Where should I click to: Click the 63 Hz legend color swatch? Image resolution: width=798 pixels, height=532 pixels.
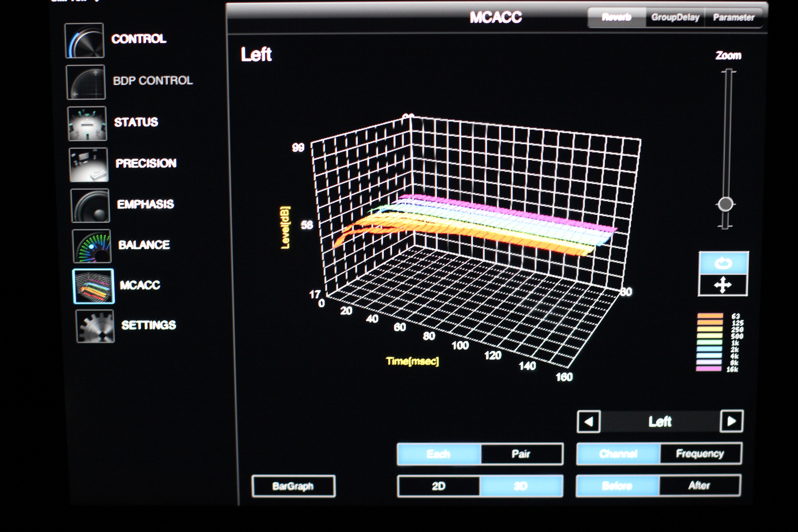(x=710, y=316)
